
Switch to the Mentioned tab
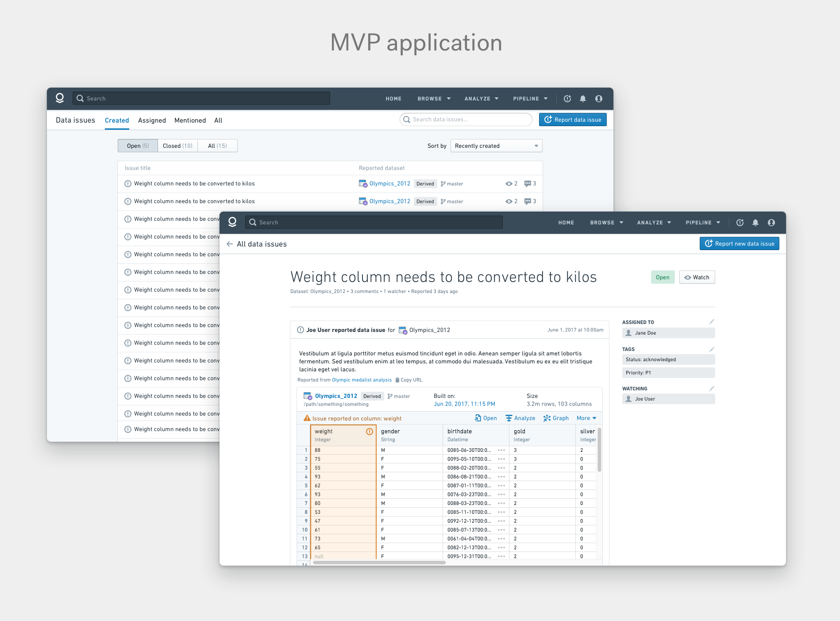click(190, 120)
